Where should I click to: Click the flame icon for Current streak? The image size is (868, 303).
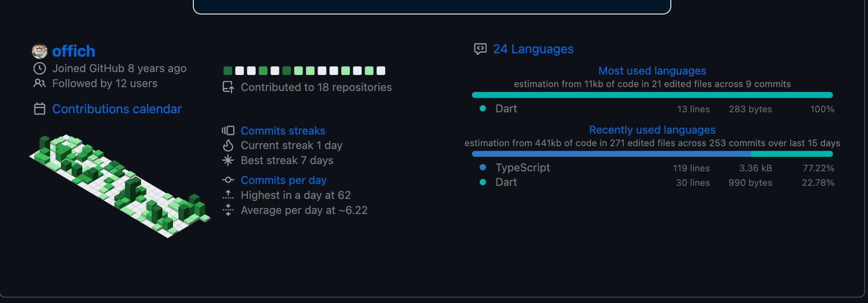[228, 145]
